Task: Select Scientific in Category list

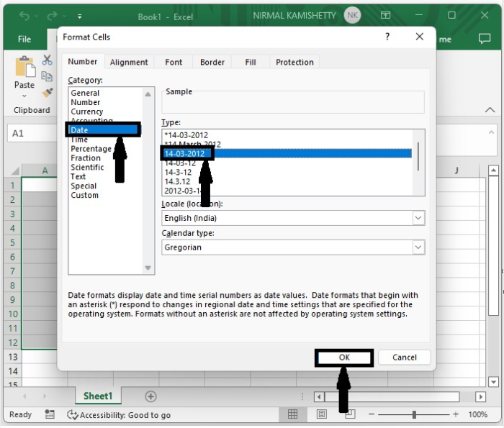Action: click(87, 168)
